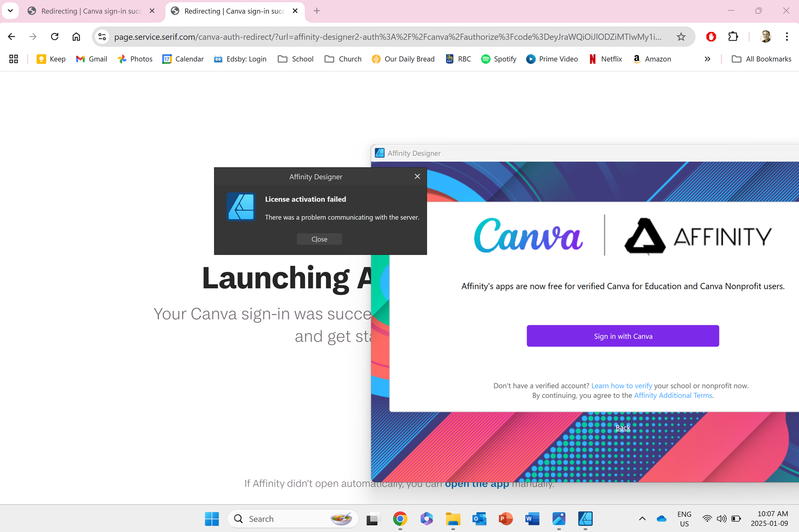The width and height of the screenshot is (799, 532).
Task: Click the open the app link
Action: (477, 484)
